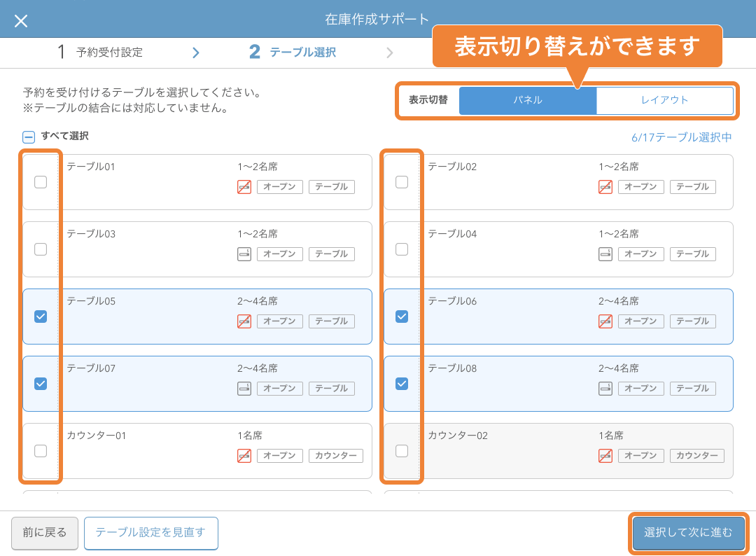Viewport: 756px width, 556px height.
Task: Switch display to レイアウト view
Action: coord(664,100)
